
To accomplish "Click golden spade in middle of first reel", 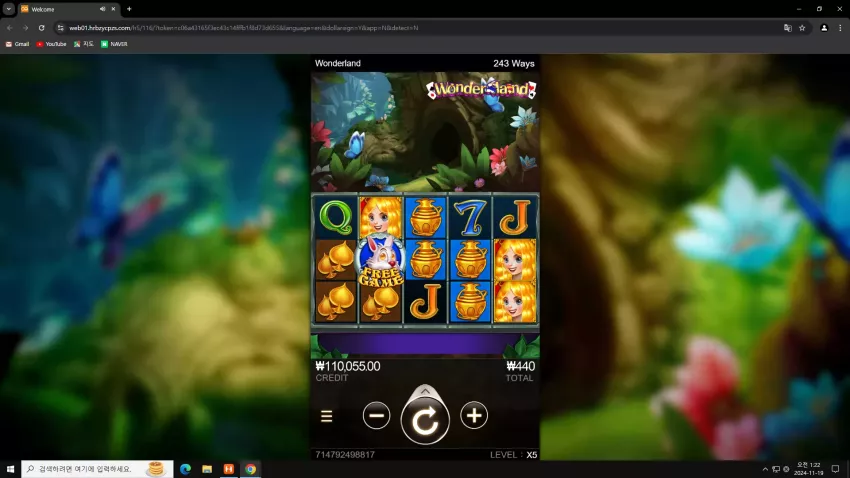I will [x=336, y=260].
